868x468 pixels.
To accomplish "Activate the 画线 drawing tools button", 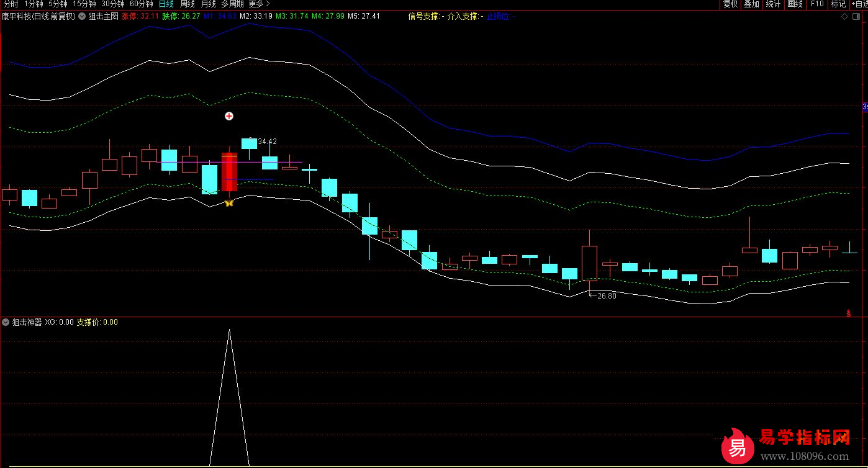I will [x=795, y=4].
